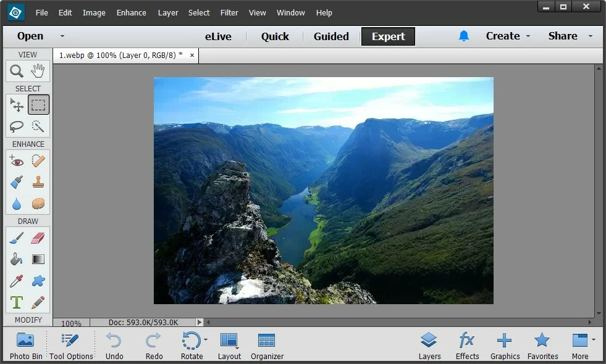The image size is (606, 364).
Task: Switch to eLive mode
Action: [x=218, y=36]
